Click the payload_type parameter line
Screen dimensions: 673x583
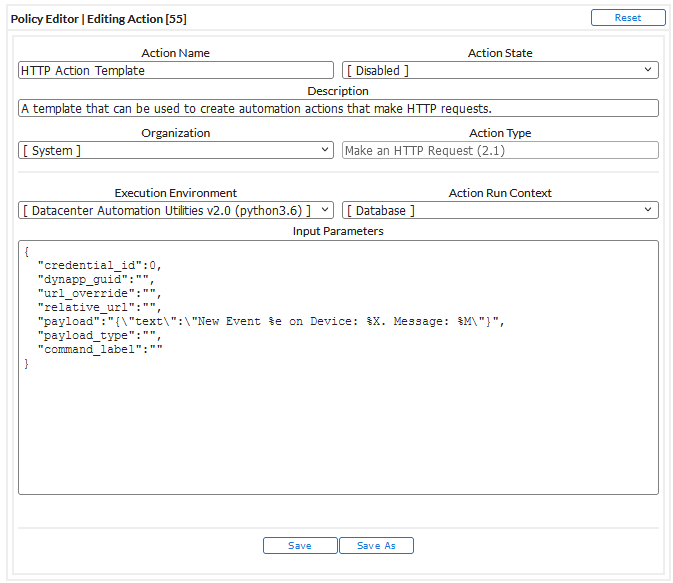coord(99,336)
